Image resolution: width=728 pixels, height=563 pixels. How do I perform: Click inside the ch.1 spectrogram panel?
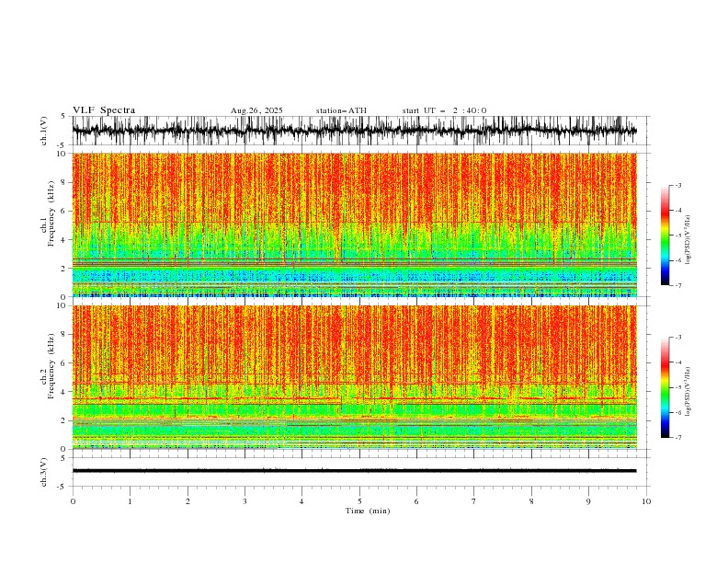click(354, 224)
